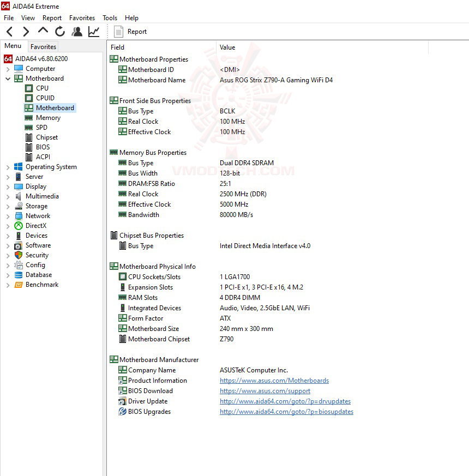469x476 pixels.
Task: Click the Storage drive icon
Action: pos(19,206)
